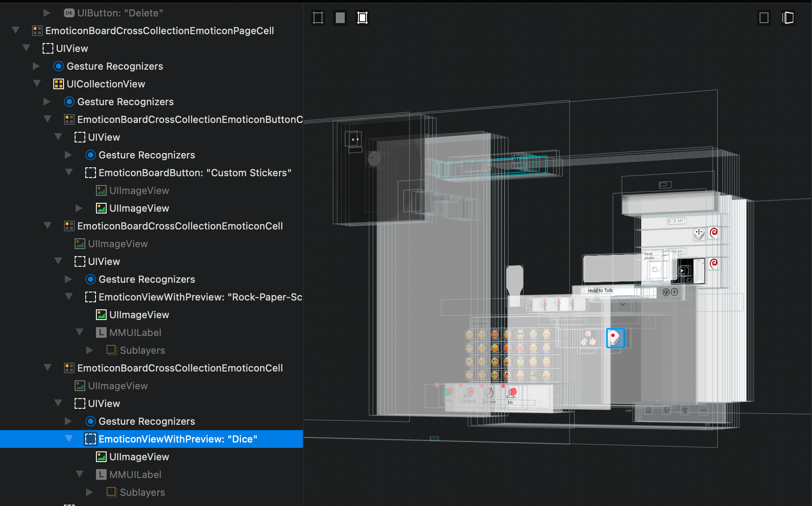Click the Sublayers icon under Rock-Paper-Scissors label
Viewport: 812px width, 506px height.
(112, 350)
